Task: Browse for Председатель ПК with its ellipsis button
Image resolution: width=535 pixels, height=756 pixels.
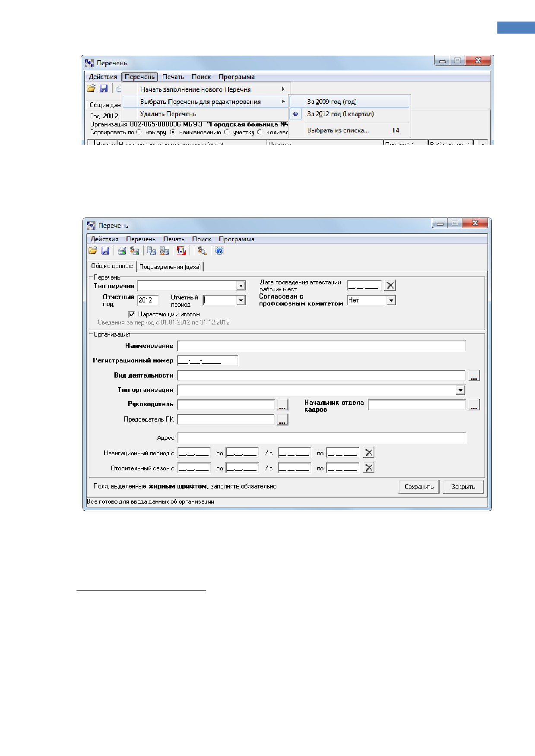Action: click(282, 419)
